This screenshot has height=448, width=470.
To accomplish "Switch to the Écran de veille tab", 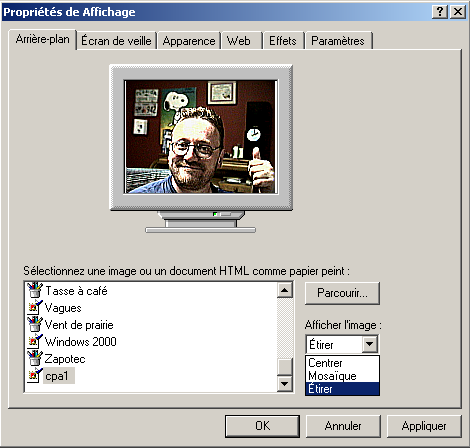I will tap(116, 41).
